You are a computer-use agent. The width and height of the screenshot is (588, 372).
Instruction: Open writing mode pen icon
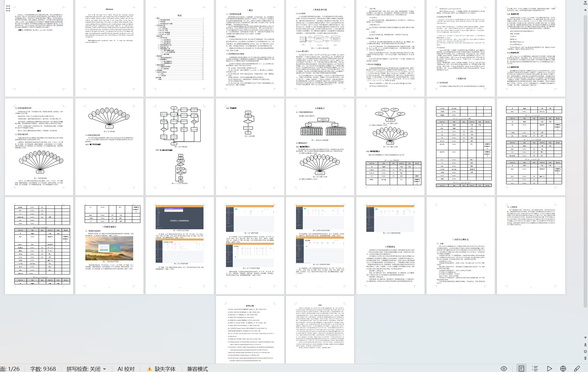(577, 369)
